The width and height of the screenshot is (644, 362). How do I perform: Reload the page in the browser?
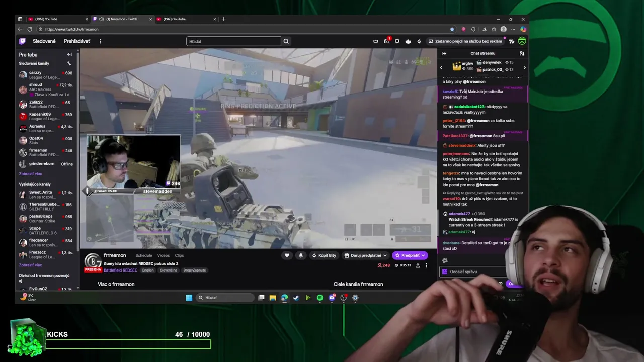tap(30, 29)
